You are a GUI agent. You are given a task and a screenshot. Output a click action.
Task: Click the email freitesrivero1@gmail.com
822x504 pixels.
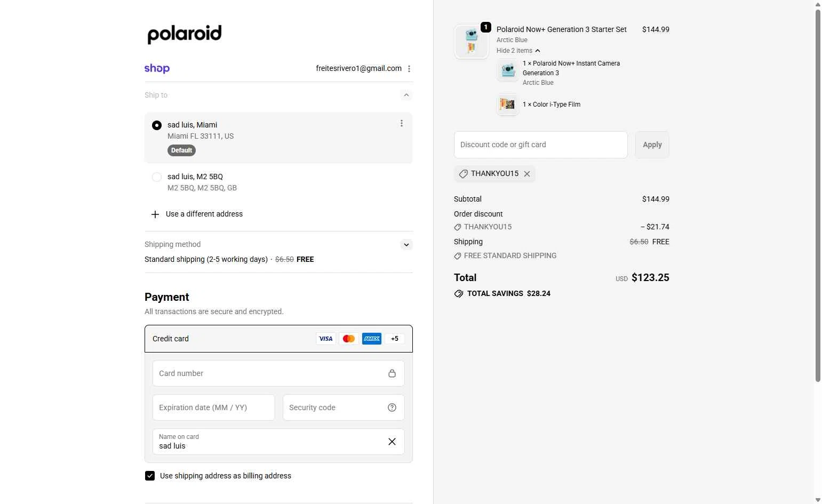358,68
